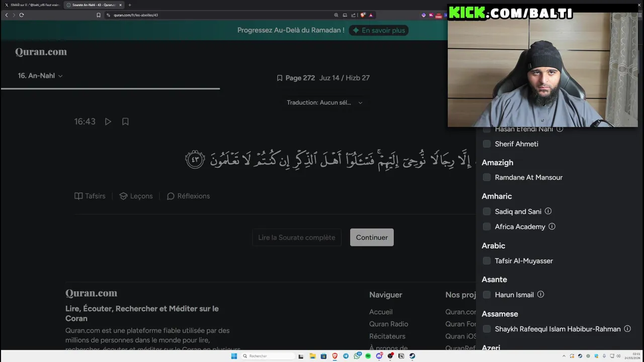Play audio for verse 16:43
Image resolution: width=644 pixels, height=362 pixels.
click(108, 122)
